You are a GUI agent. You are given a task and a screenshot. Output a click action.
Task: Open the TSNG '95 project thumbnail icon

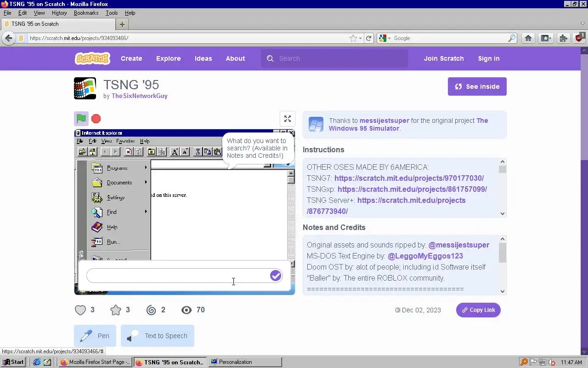tap(85, 88)
